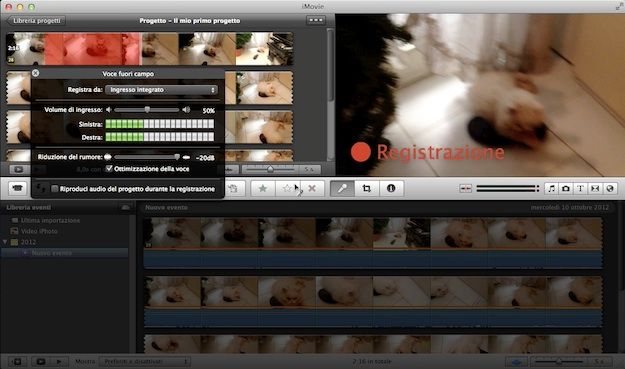
Task: Open the inspector info button
Action: pos(391,188)
